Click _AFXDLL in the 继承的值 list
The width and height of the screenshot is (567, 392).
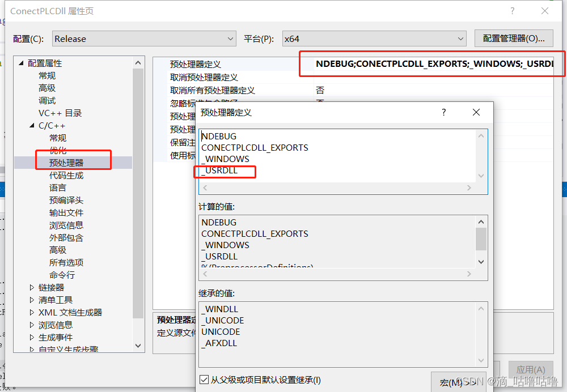pyautogui.click(x=219, y=343)
